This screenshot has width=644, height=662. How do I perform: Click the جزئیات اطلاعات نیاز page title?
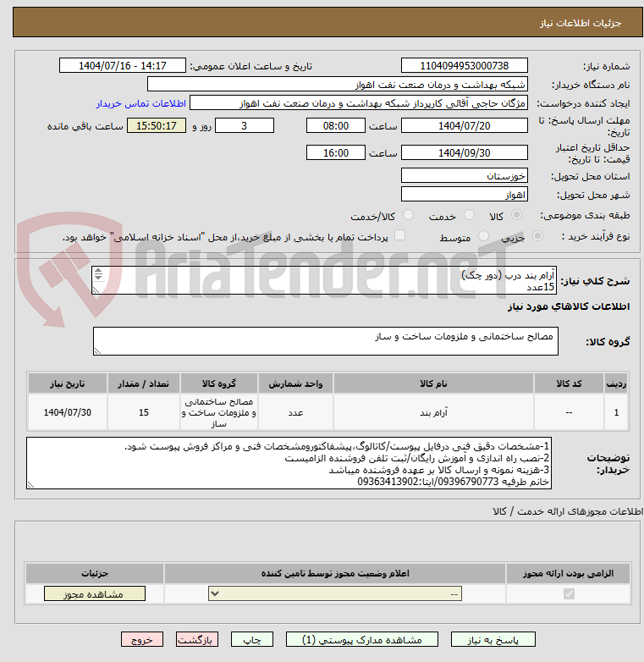tap(581, 23)
